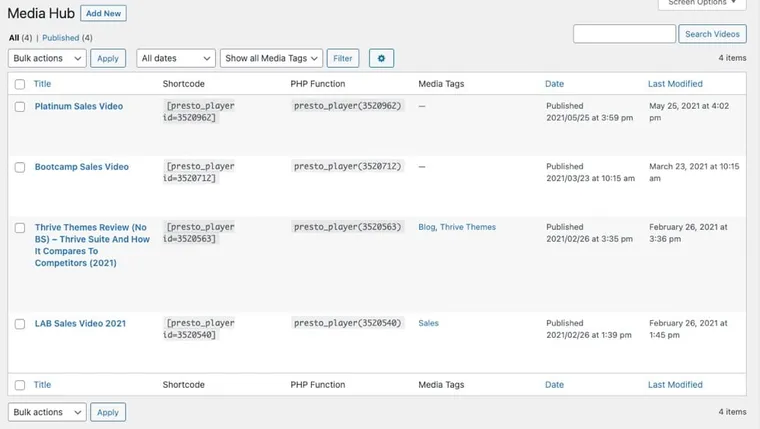This screenshot has width=760, height=429.
Task: Sort by footer Last Modified link
Action: tap(675, 385)
